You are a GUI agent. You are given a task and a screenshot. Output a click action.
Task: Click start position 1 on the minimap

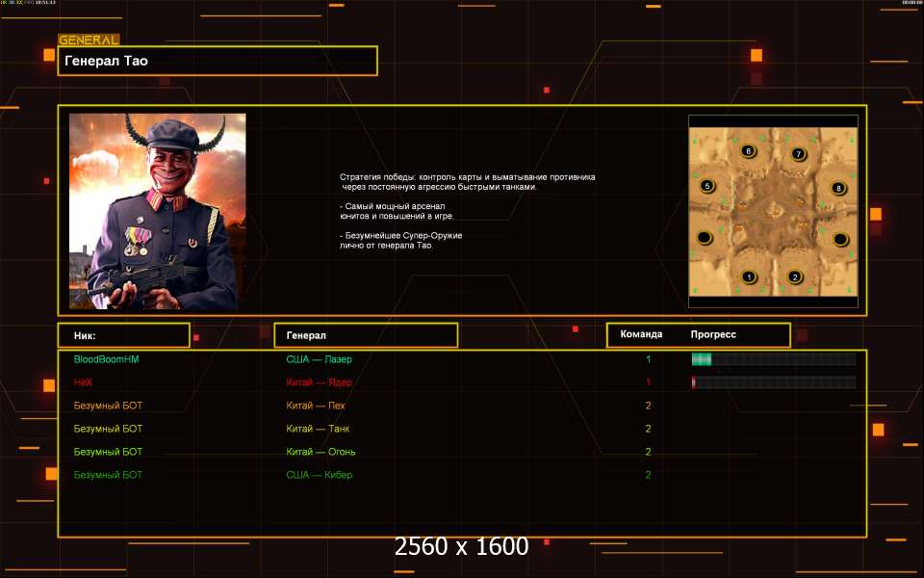tap(749, 276)
